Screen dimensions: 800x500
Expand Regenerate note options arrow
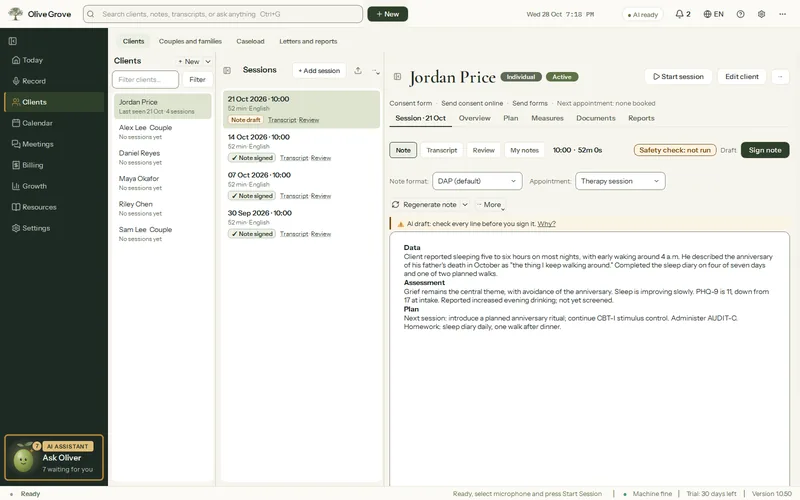click(465, 205)
